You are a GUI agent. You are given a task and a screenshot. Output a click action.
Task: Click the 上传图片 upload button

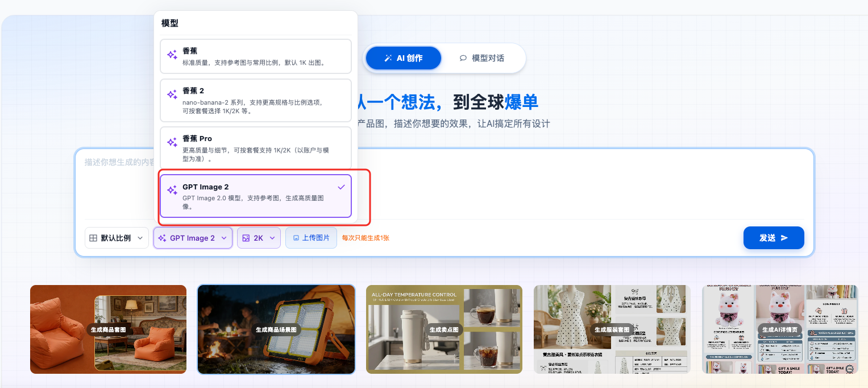point(311,238)
